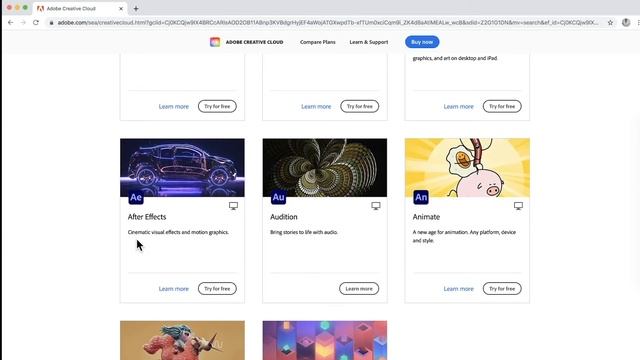Close the Adobe Creative Cloud tab
The image size is (640, 360).
click(121, 9)
